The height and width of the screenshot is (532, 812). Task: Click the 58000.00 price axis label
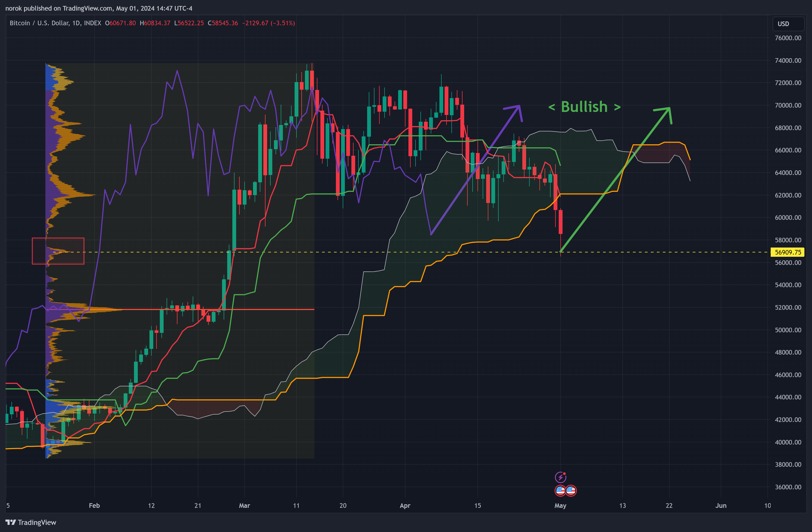pos(788,240)
